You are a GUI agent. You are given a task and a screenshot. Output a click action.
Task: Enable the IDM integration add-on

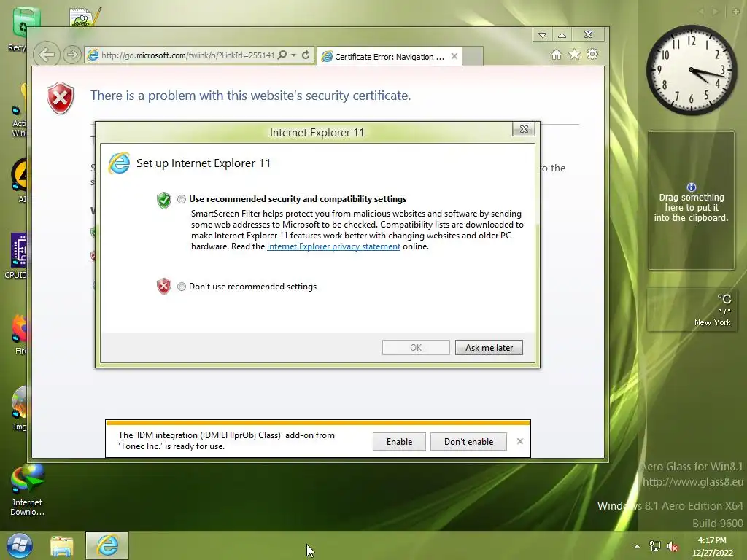click(x=399, y=441)
